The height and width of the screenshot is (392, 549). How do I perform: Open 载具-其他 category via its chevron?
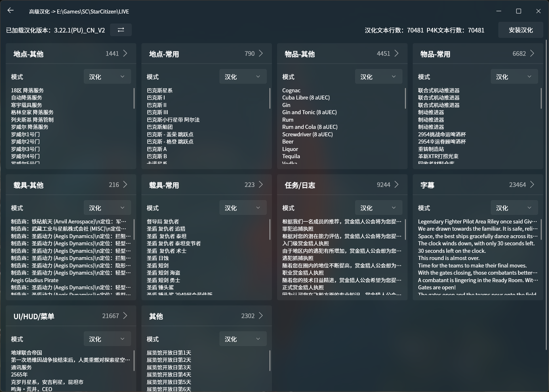coord(125,185)
